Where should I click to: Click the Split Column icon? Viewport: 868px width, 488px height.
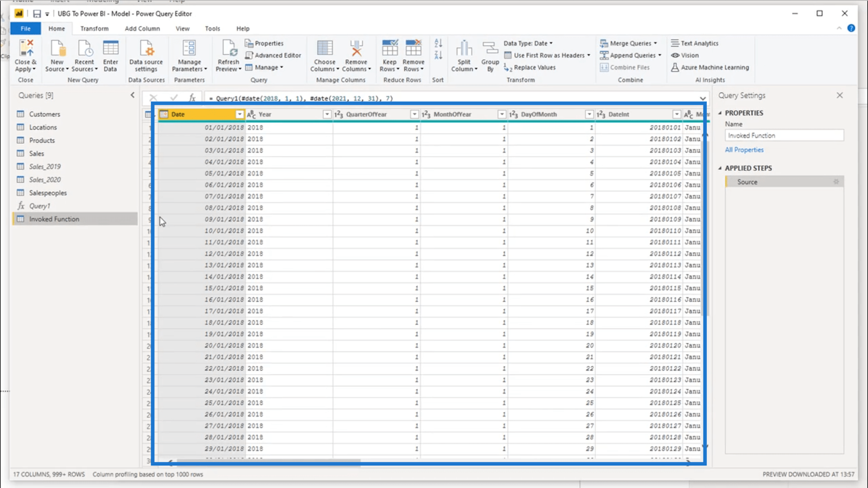464,48
